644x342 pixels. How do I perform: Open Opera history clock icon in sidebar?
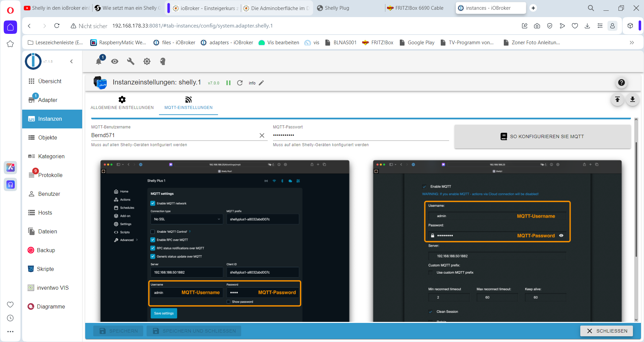pyautogui.click(x=10, y=318)
